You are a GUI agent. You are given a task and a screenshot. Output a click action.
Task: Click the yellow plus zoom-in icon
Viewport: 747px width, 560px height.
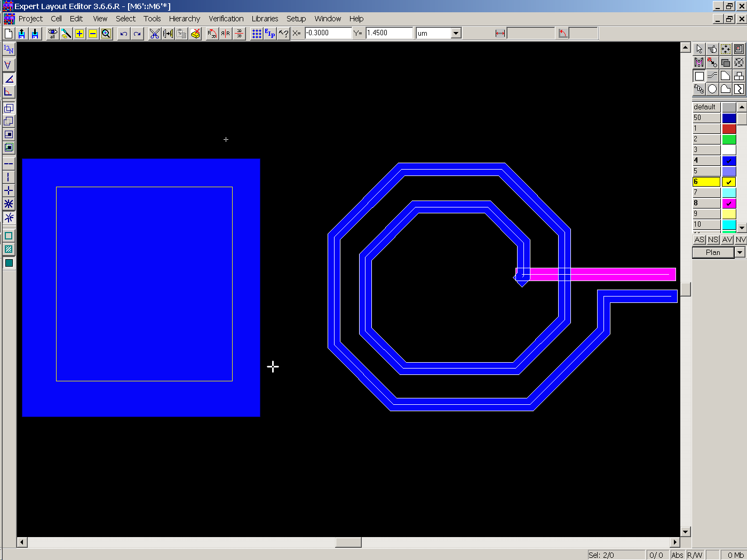click(x=80, y=34)
